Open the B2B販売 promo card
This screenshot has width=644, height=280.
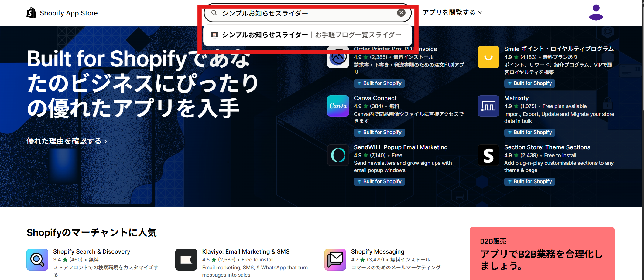point(542,253)
